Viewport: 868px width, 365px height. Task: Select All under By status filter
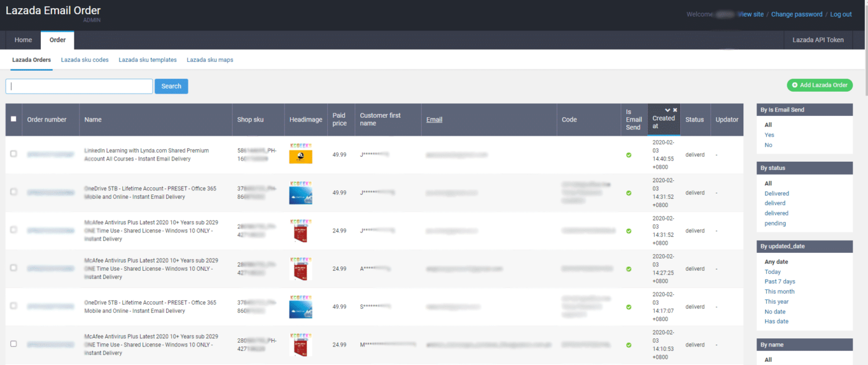pyautogui.click(x=768, y=183)
